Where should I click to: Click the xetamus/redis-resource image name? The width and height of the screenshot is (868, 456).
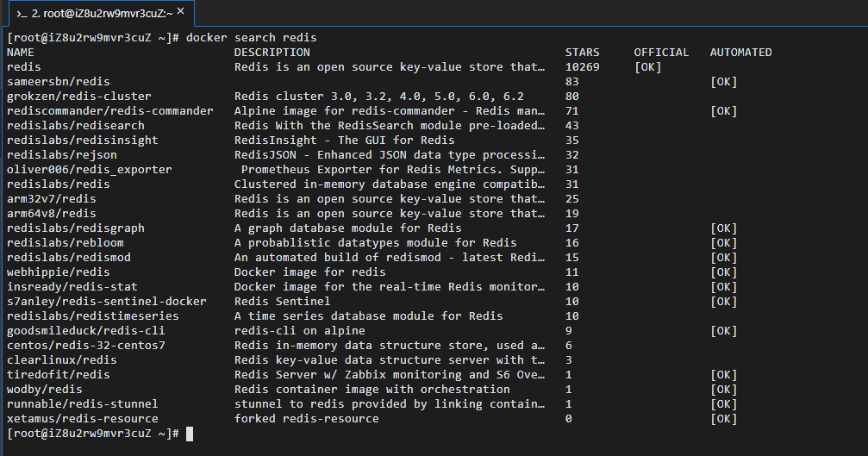point(83,419)
